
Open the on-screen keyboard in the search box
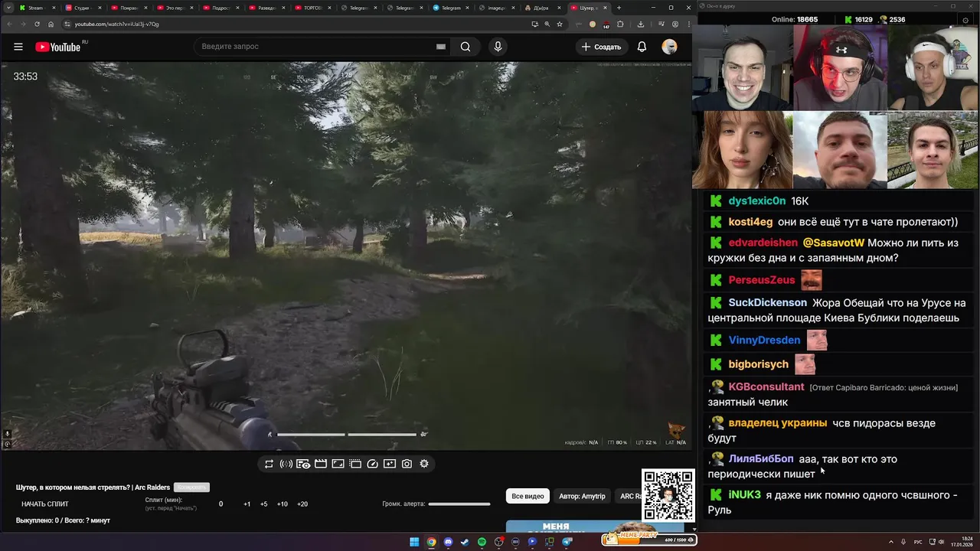point(441,47)
